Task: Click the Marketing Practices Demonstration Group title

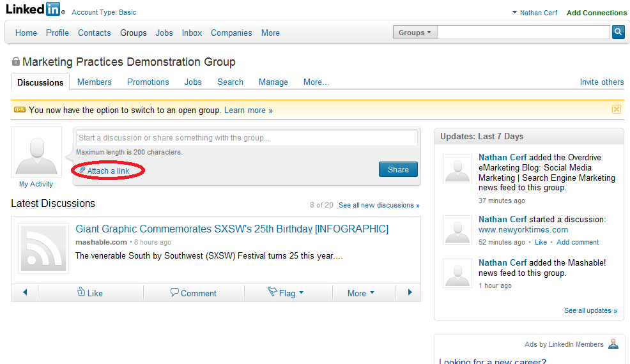Action: coord(129,62)
